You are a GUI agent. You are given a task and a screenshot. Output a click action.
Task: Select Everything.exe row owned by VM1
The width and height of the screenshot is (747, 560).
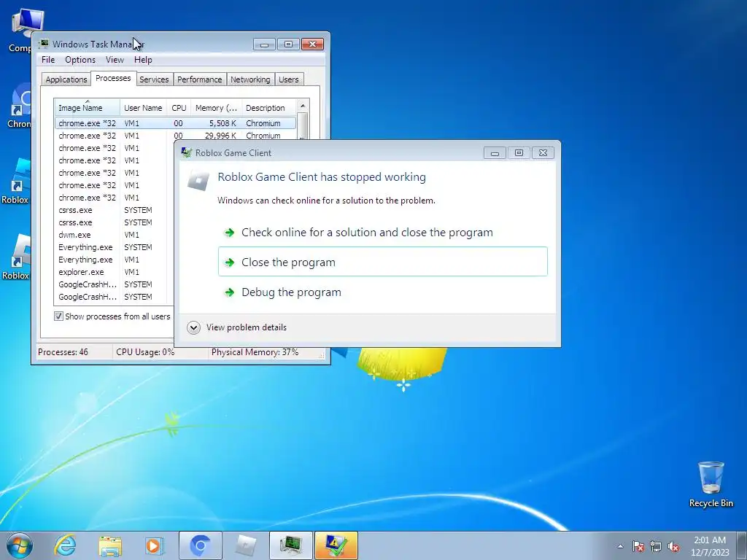click(113, 260)
